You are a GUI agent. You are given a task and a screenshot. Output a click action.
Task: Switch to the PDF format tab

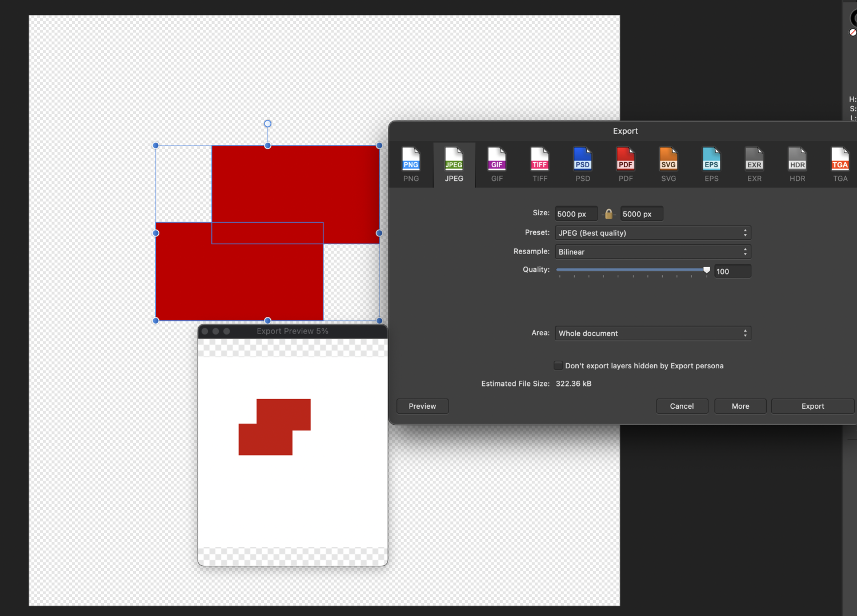click(625, 164)
